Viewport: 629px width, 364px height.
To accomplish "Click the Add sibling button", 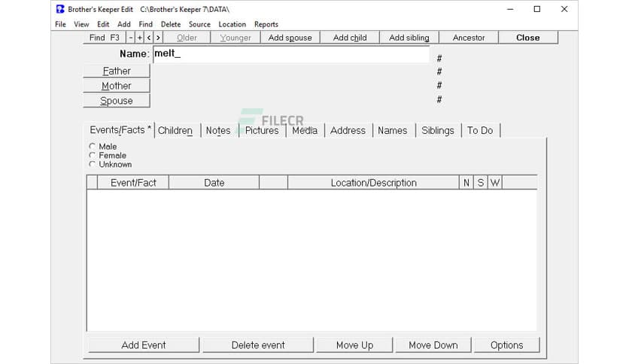I will [409, 38].
